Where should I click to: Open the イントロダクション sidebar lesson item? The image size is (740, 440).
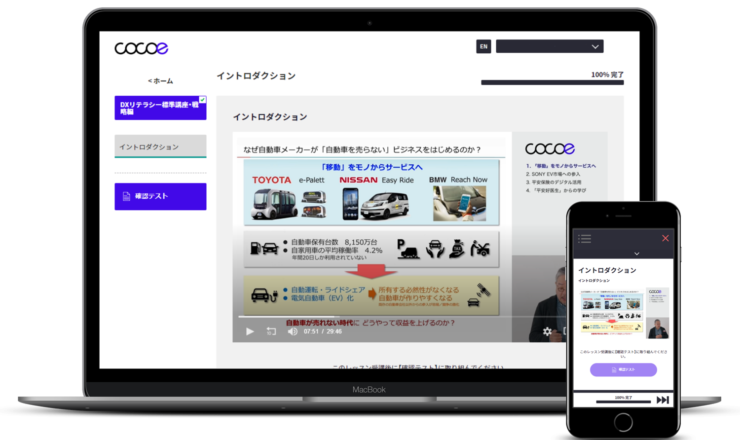[160, 147]
